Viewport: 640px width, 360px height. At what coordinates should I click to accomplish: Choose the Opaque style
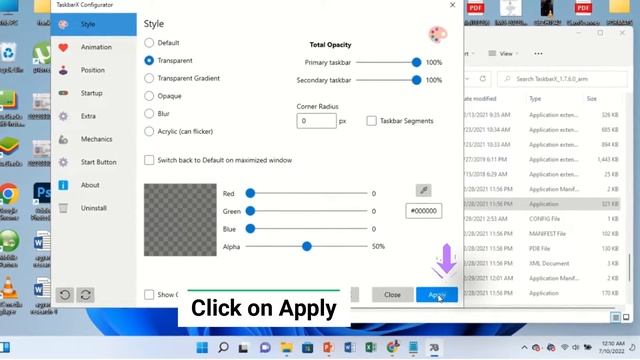tap(149, 96)
